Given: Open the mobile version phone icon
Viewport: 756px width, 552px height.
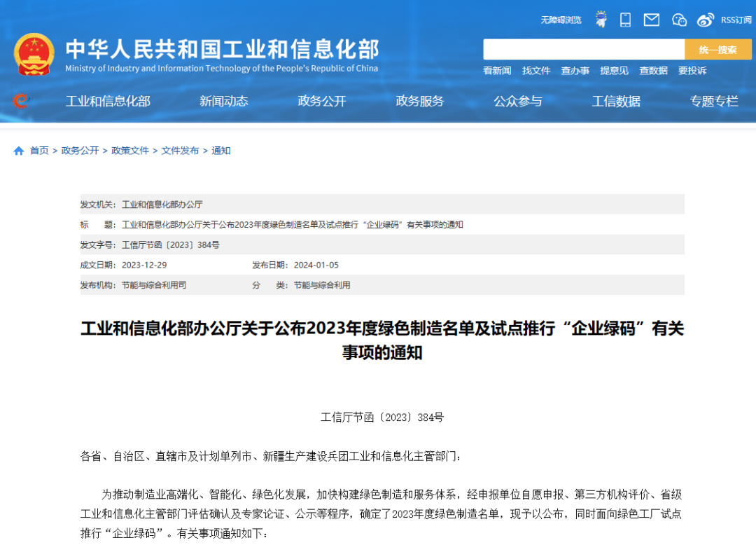Looking at the screenshot, I should point(625,20).
